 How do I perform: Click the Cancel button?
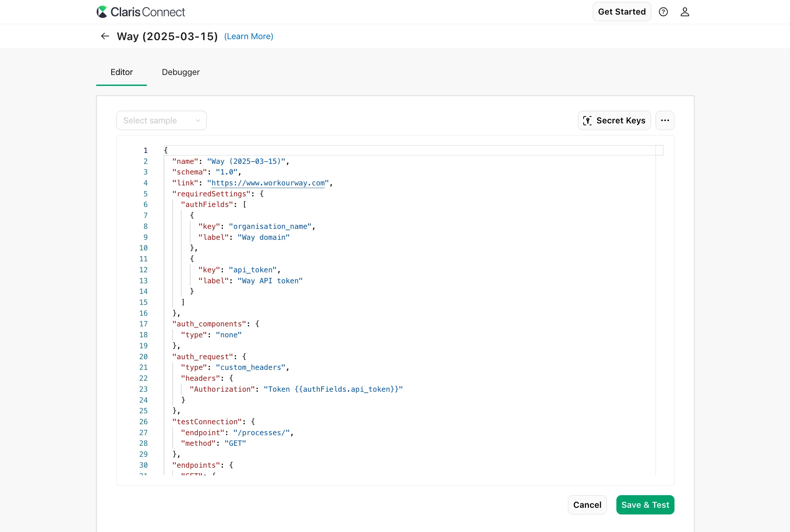[x=587, y=504]
